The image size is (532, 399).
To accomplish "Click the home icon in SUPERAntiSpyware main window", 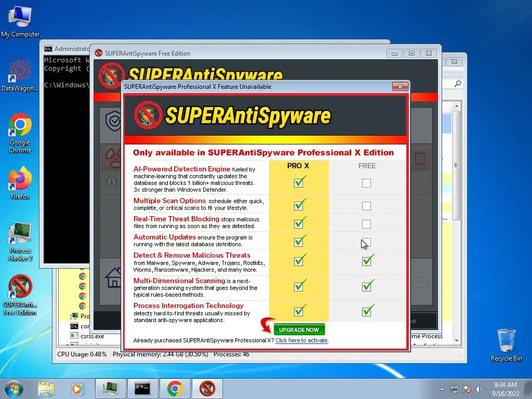I will [x=113, y=277].
